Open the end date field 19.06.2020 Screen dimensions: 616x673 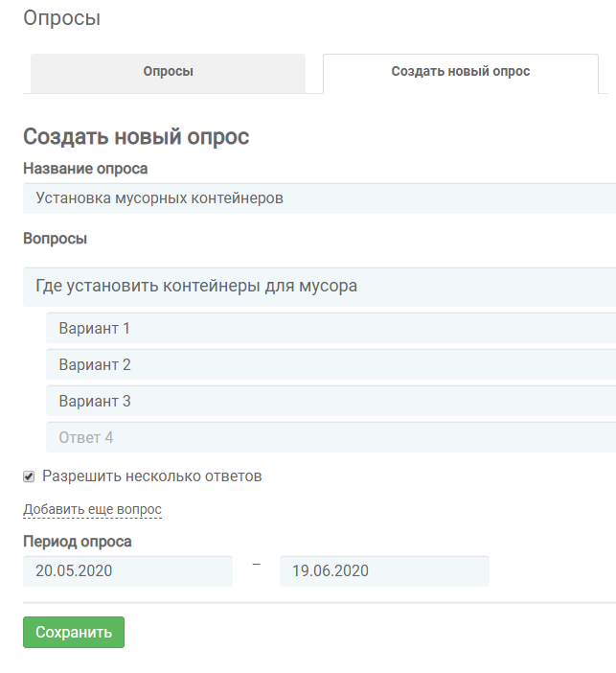pyautogui.click(x=384, y=570)
